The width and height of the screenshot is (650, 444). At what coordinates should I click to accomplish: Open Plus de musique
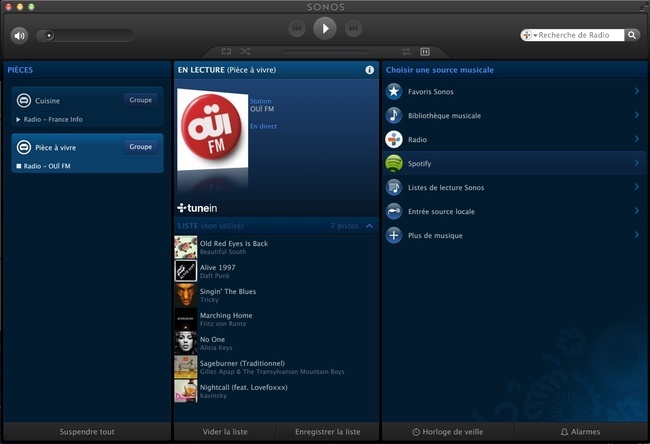pos(514,235)
